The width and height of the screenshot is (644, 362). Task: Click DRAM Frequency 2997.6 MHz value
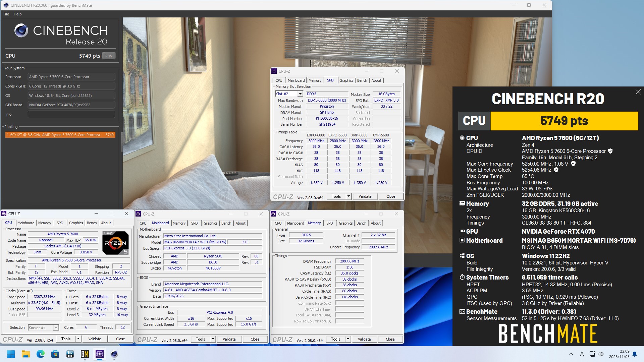click(350, 261)
